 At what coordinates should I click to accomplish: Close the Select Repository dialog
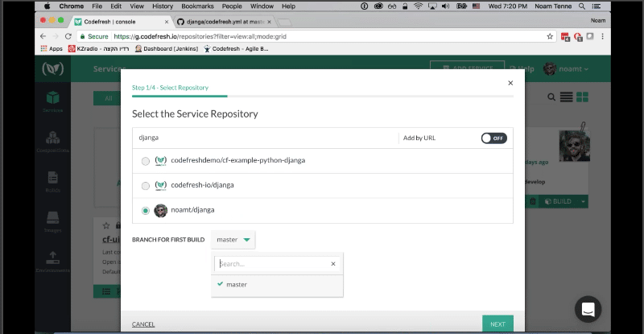pyautogui.click(x=510, y=83)
